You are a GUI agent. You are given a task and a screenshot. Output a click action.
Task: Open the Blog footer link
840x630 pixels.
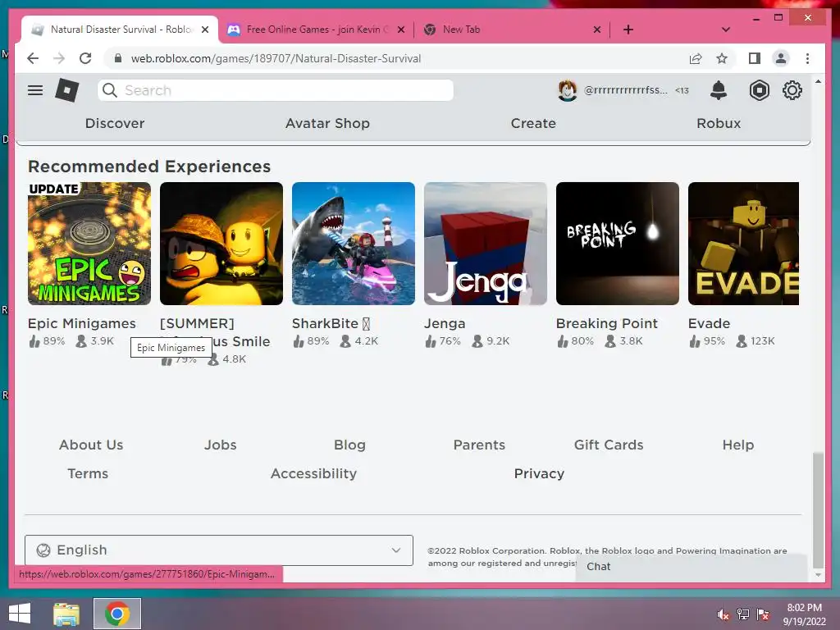(349, 445)
